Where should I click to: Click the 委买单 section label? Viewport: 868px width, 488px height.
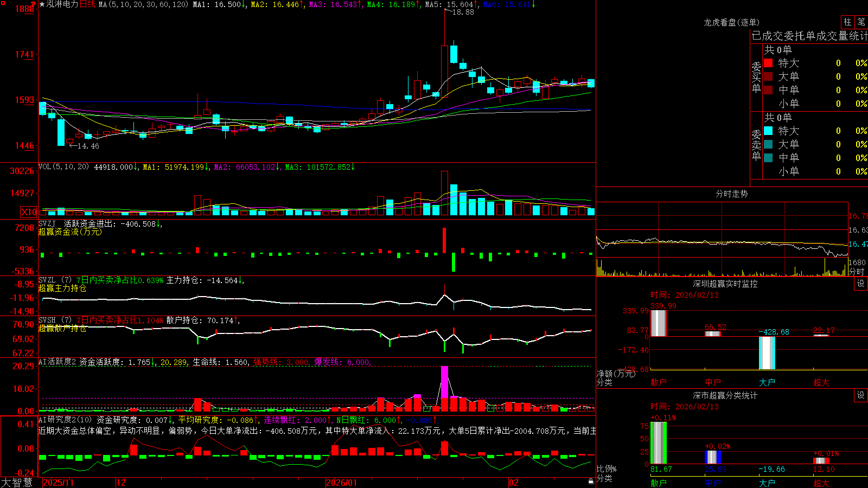click(x=756, y=78)
